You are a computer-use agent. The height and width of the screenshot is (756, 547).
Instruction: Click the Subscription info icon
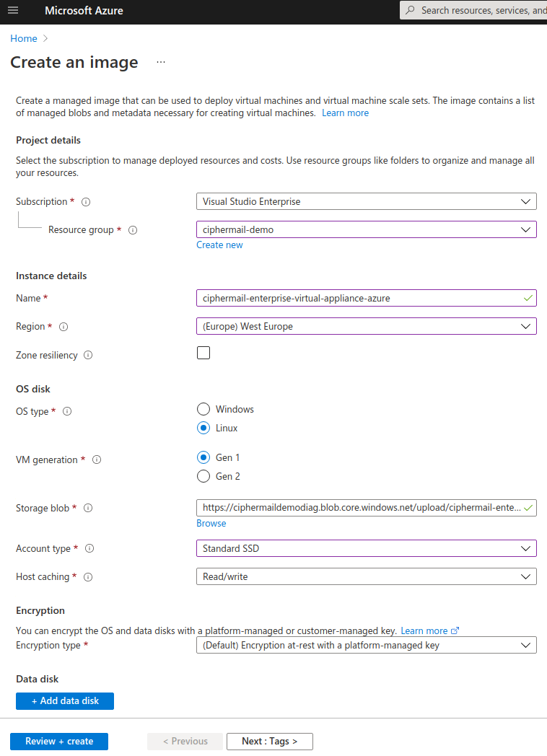(86, 202)
